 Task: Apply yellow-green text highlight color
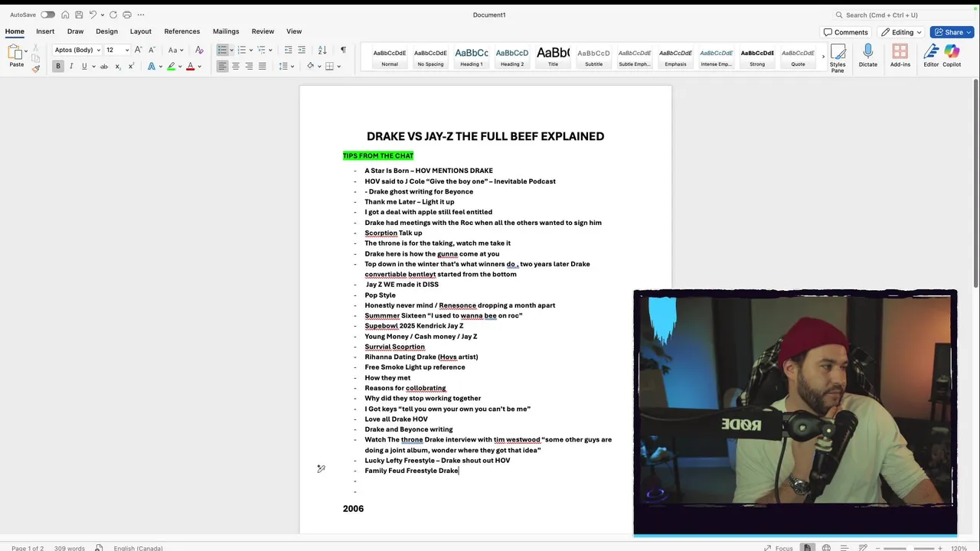click(x=171, y=67)
